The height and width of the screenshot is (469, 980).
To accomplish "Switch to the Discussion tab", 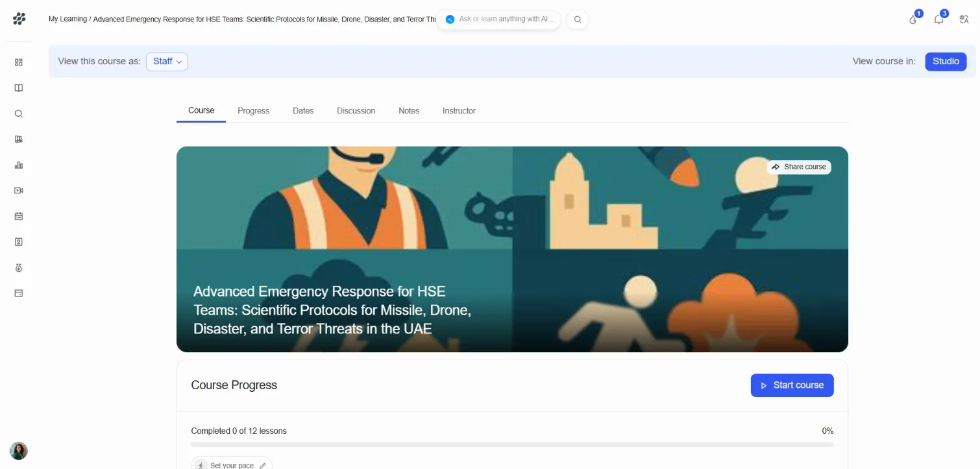I will (356, 111).
